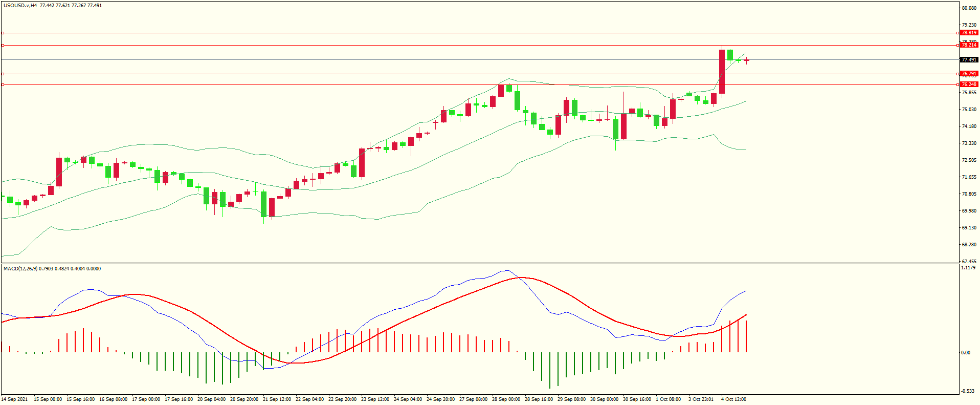This screenshot has height=405, width=980.
Task: Select the red 76.791 horizontal line price tag
Action: (969, 74)
